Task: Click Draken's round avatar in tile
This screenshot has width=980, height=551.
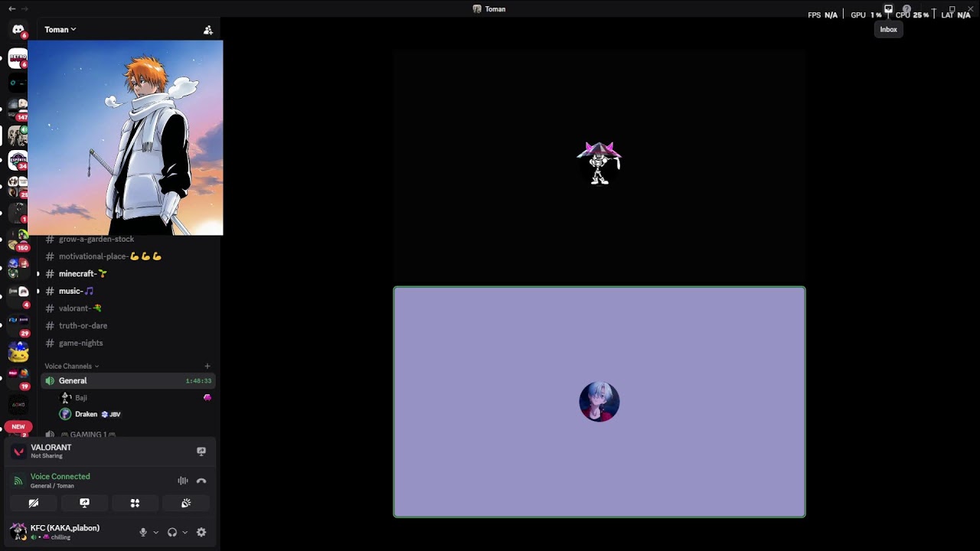Action: [599, 402]
